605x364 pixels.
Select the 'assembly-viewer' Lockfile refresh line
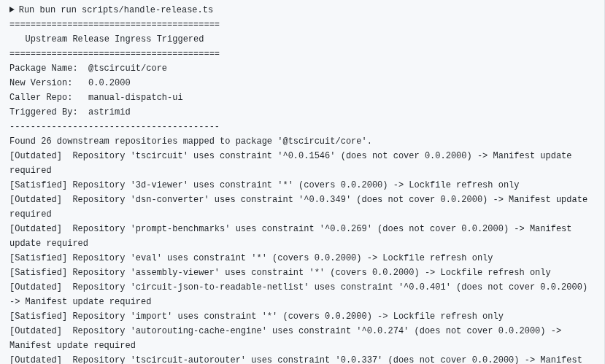[280, 272]
